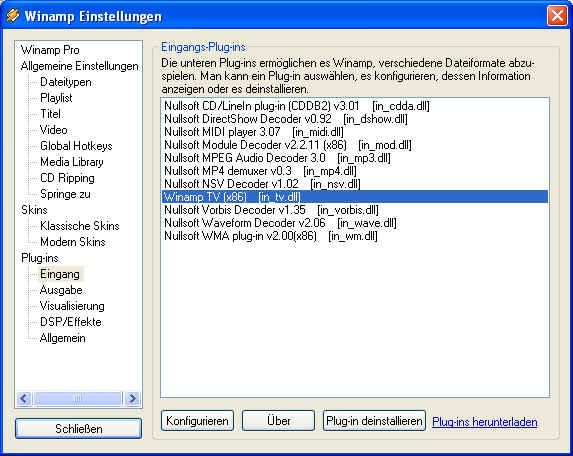Image resolution: width=573 pixels, height=456 pixels.
Task: Open Visualisierung plug-in settings
Action: 72,306
